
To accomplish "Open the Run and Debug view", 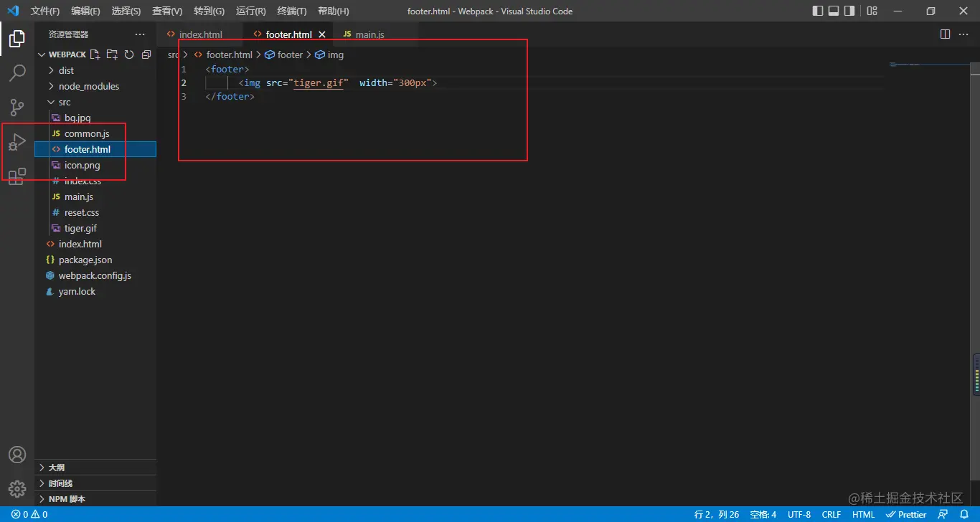I will coord(17,142).
